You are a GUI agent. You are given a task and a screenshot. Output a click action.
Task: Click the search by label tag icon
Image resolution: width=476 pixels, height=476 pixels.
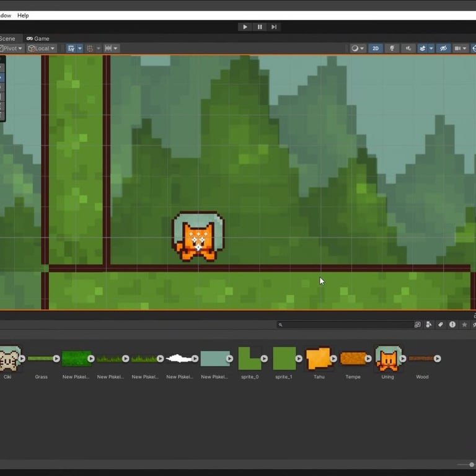pos(441,324)
